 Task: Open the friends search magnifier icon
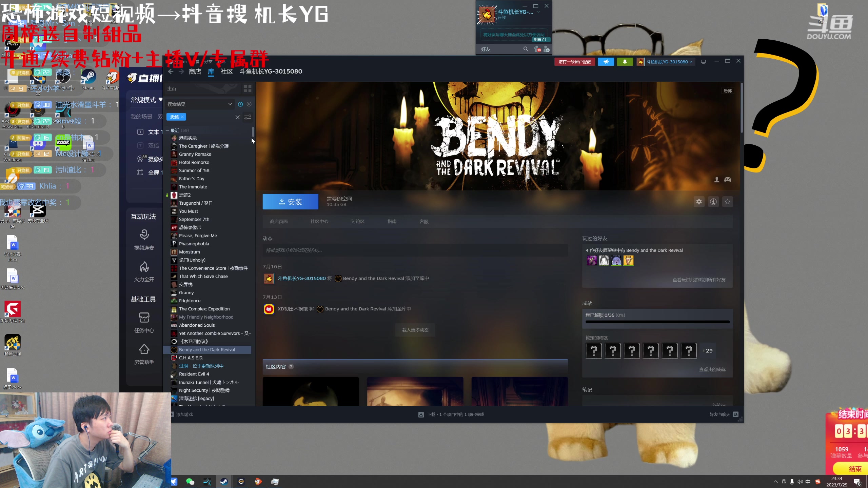point(525,49)
